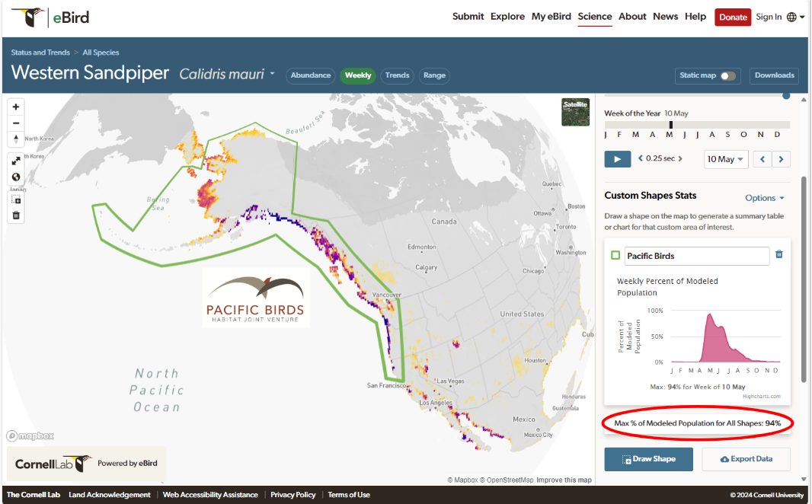Open The Cornell Lab footer link
Image resolution: width=812 pixels, height=504 pixels.
tap(34, 495)
